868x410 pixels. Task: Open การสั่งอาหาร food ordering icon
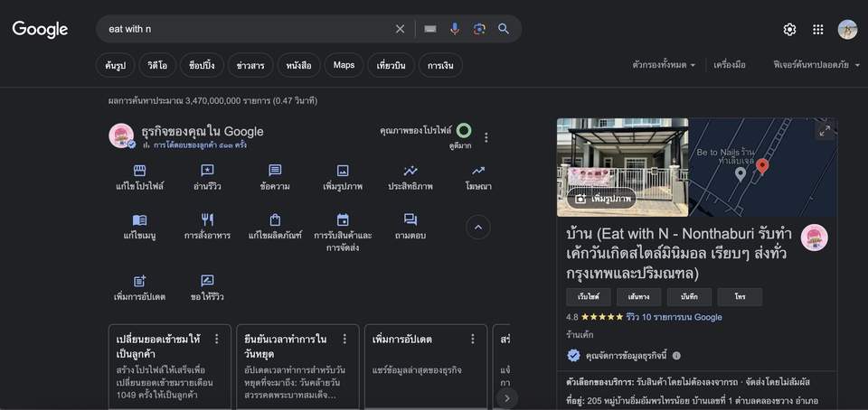tap(207, 220)
